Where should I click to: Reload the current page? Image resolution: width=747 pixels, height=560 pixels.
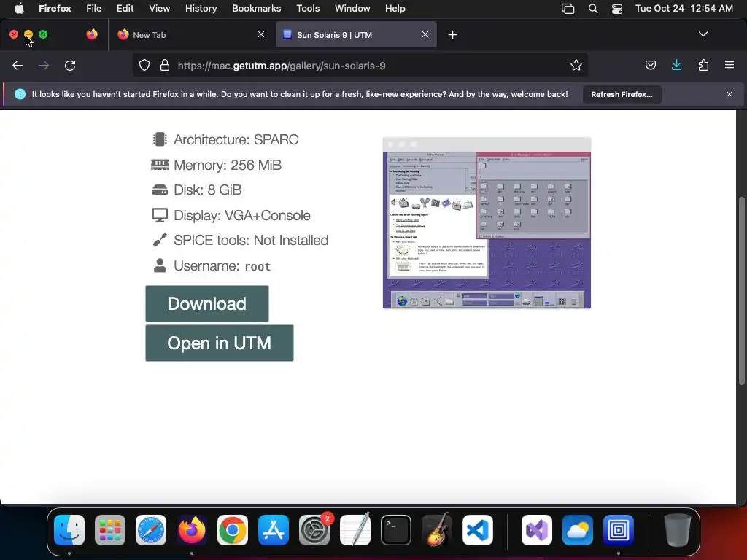pos(70,66)
